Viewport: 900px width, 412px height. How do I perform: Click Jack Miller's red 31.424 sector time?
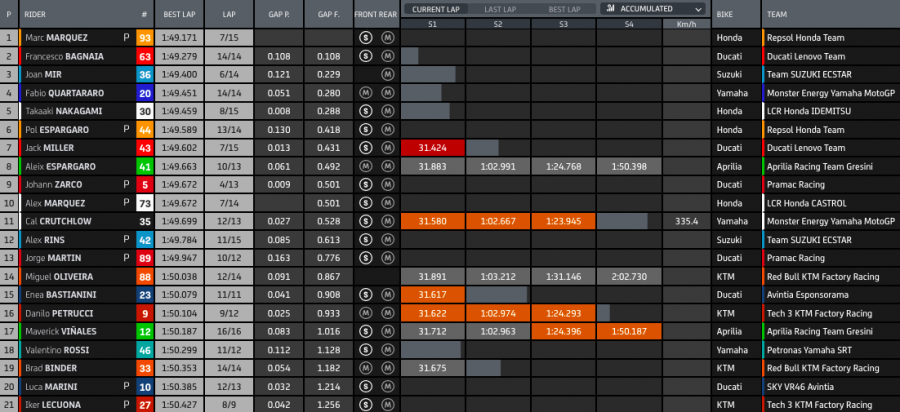click(432, 148)
